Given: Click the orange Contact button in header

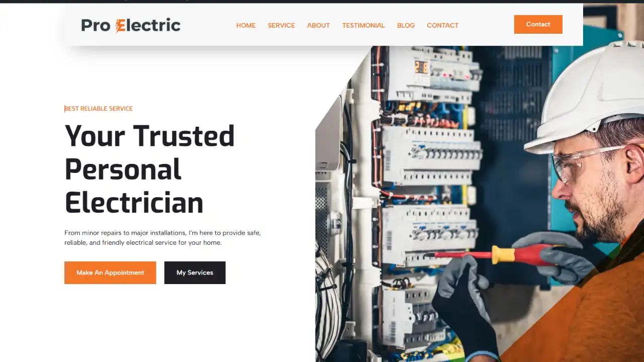Looking at the screenshot, I should [538, 24].
